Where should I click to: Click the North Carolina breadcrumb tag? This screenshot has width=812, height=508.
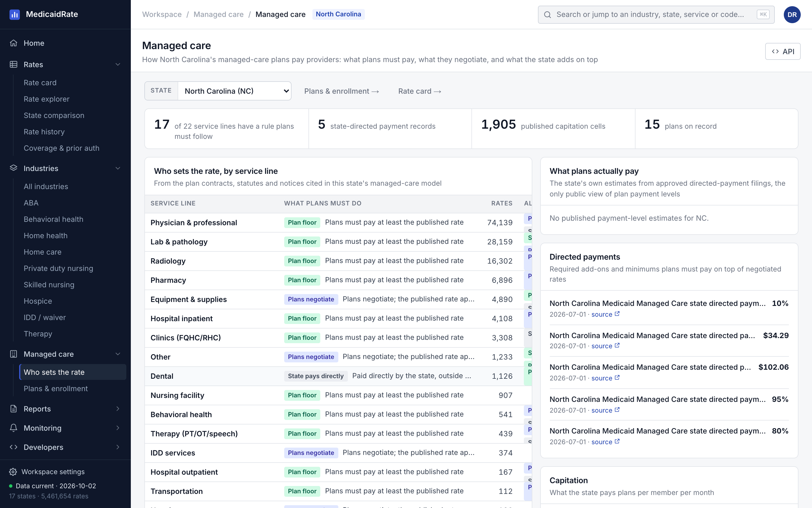click(338, 14)
